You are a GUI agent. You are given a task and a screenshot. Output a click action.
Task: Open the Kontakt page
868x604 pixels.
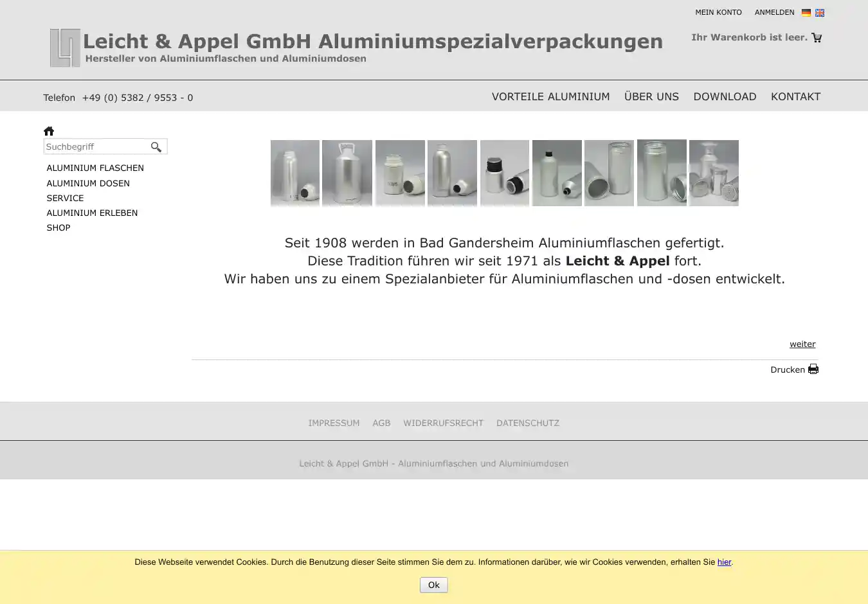coord(795,97)
